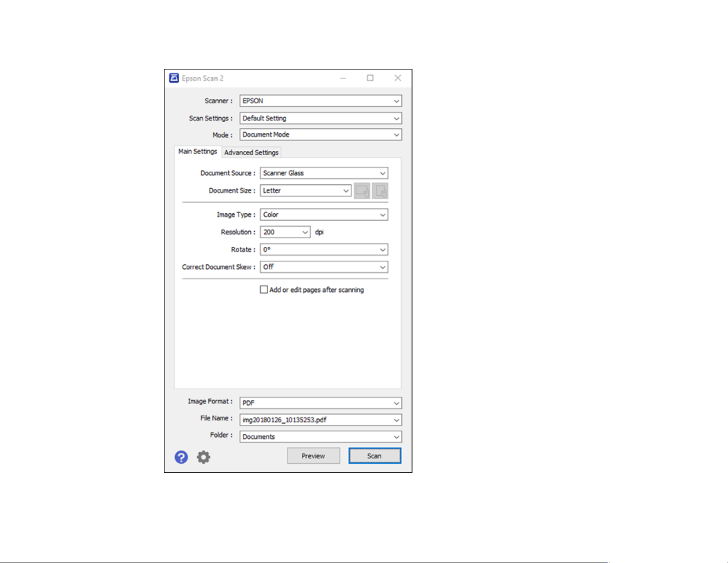728x563 pixels.
Task: Maximize the Epson Scan 2 window
Action: coord(370,78)
